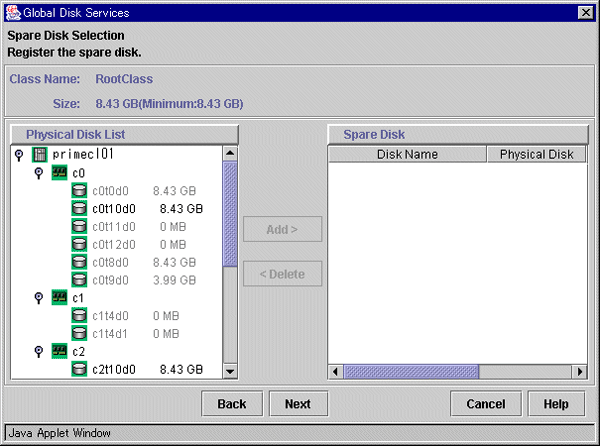Click the RootClass class name value
Screen dimensions: 600x446
pyautogui.click(x=124, y=79)
